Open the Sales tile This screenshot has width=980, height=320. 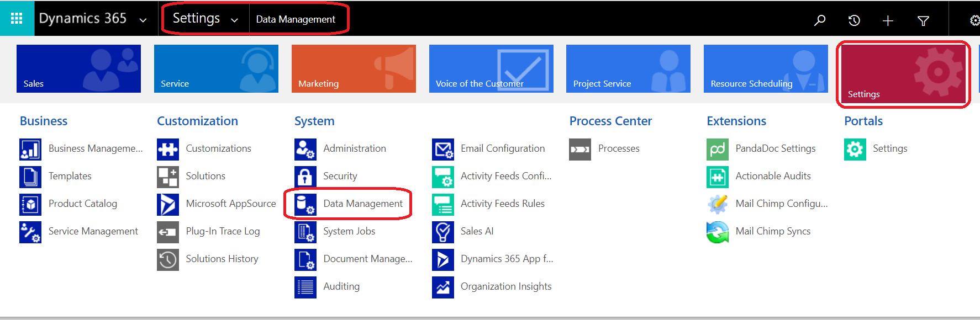click(x=78, y=68)
